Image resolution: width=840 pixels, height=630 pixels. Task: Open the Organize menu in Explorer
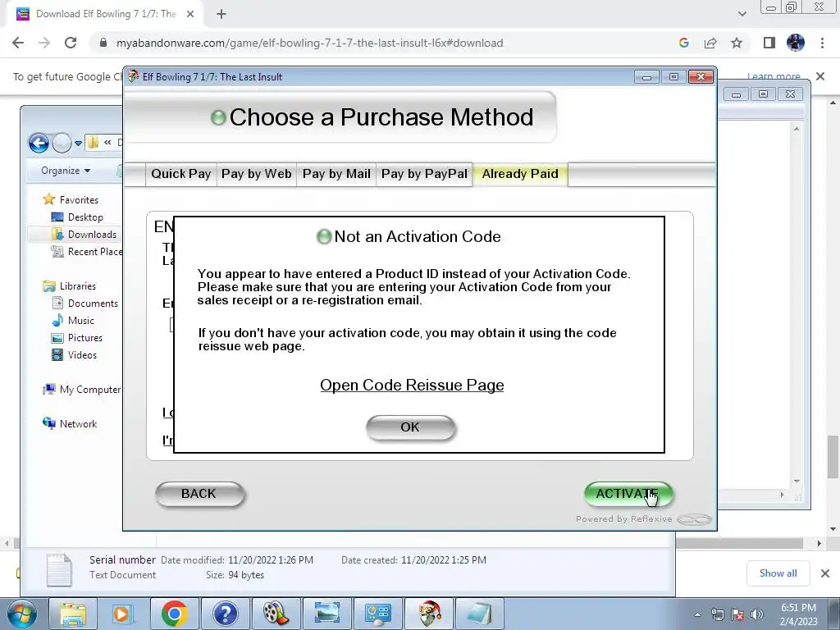(x=66, y=171)
